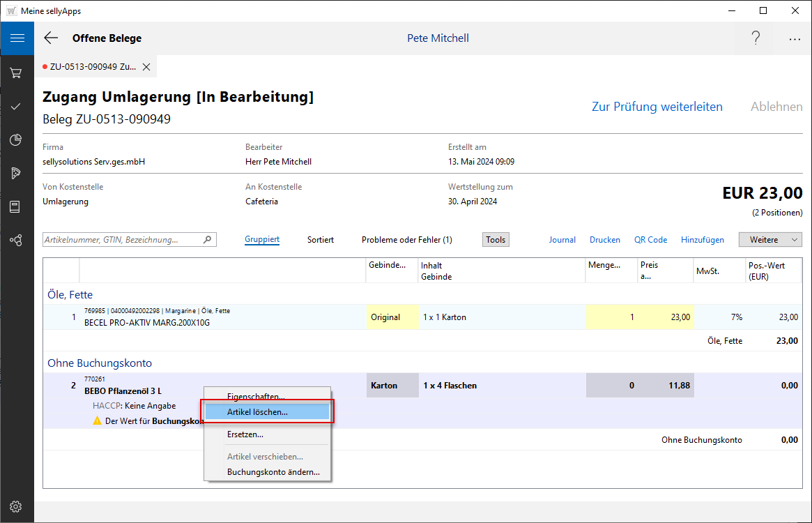The width and height of the screenshot is (812, 523).
Task: Select Artikel löschen in context menu
Action: (x=257, y=412)
